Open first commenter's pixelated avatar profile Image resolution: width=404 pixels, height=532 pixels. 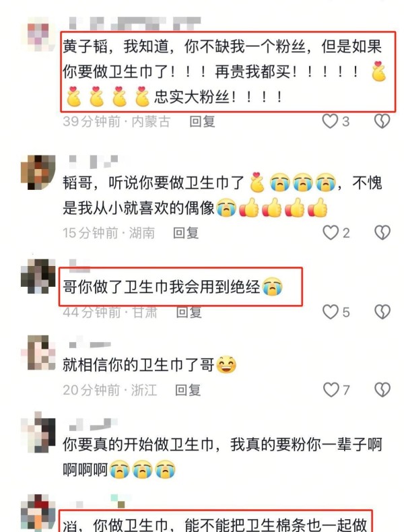pos(38,34)
